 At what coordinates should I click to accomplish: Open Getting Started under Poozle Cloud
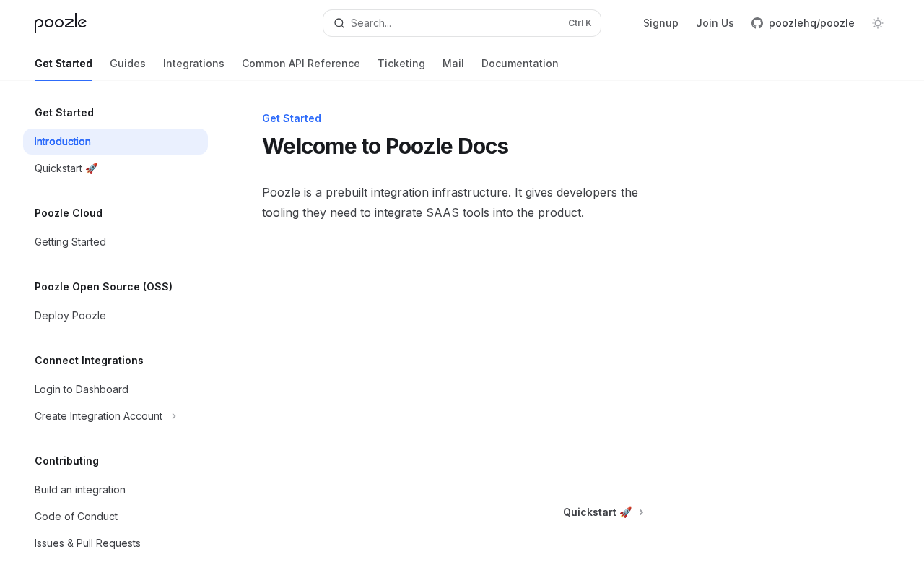(70, 242)
